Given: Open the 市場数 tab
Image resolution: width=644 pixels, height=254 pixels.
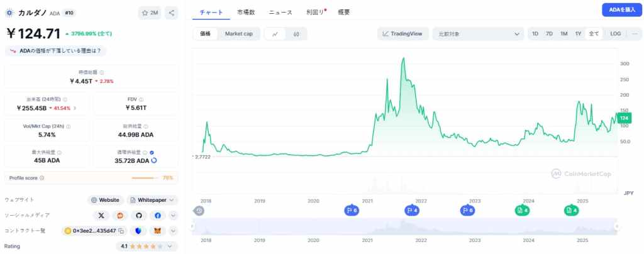Looking at the screenshot, I should (x=246, y=13).
